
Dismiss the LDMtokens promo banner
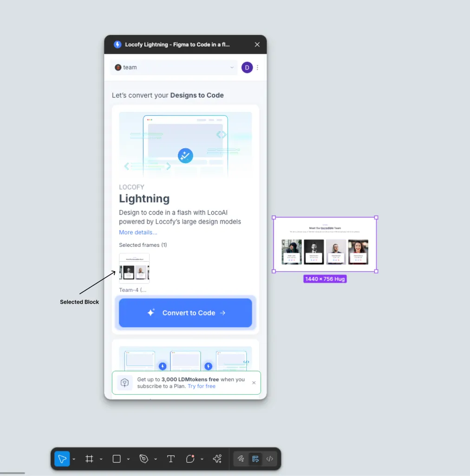254,383
